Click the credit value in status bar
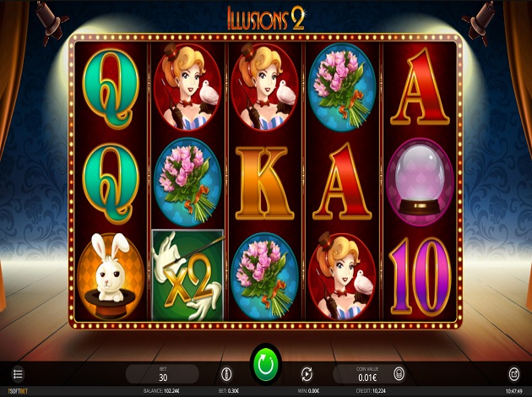 tap(376, 391)
